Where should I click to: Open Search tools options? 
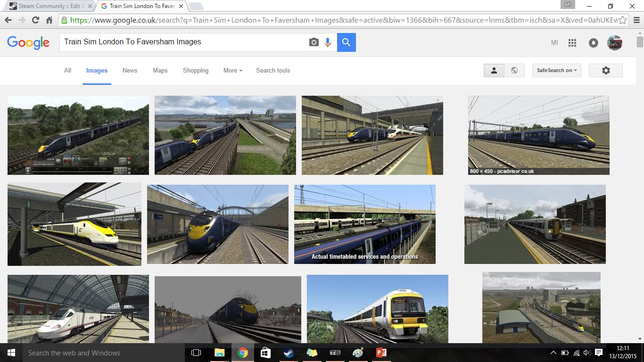273,70
